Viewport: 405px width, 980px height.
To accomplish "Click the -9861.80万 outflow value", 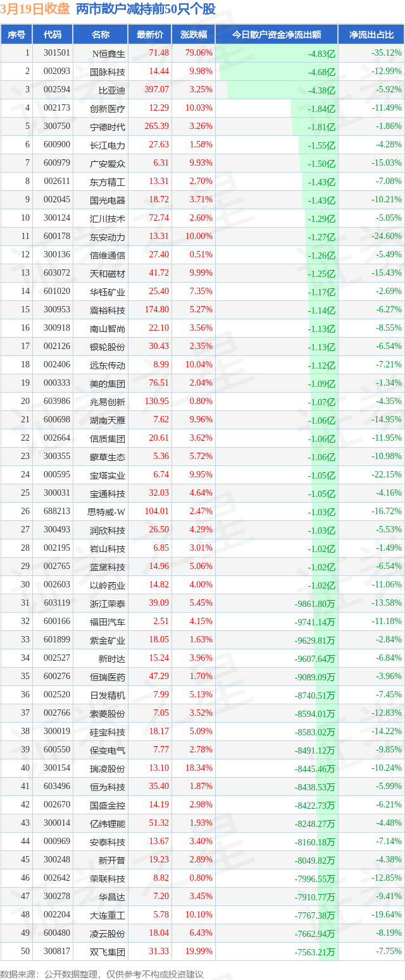I will (315, 603).
